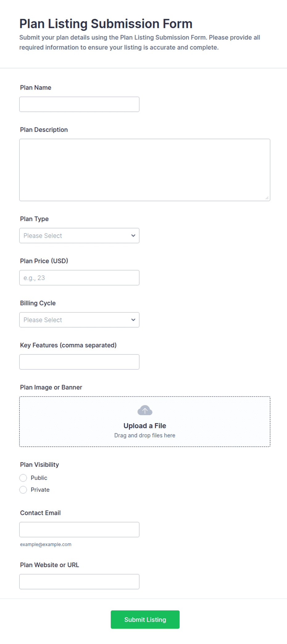Image resolution: width=287 pixels, height=644 pixels.
Task: Select the Public visibility option
Action: coord(23,478)
